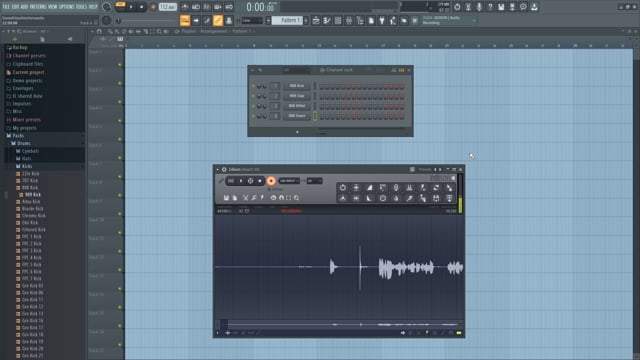The height and width of the screenshot is (360, 640).
Task: Open the OPTIONS menu
Action: 67,7
